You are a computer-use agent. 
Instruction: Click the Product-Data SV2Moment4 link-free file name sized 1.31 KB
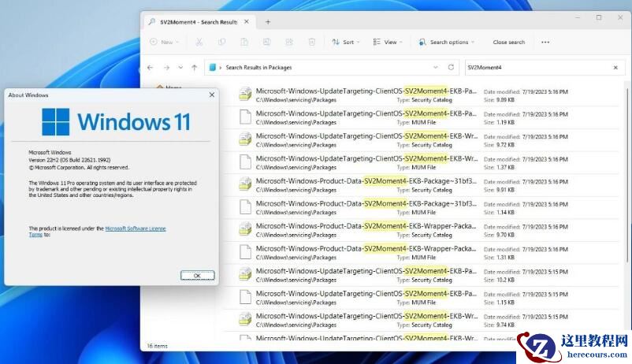tap(366, 249)
